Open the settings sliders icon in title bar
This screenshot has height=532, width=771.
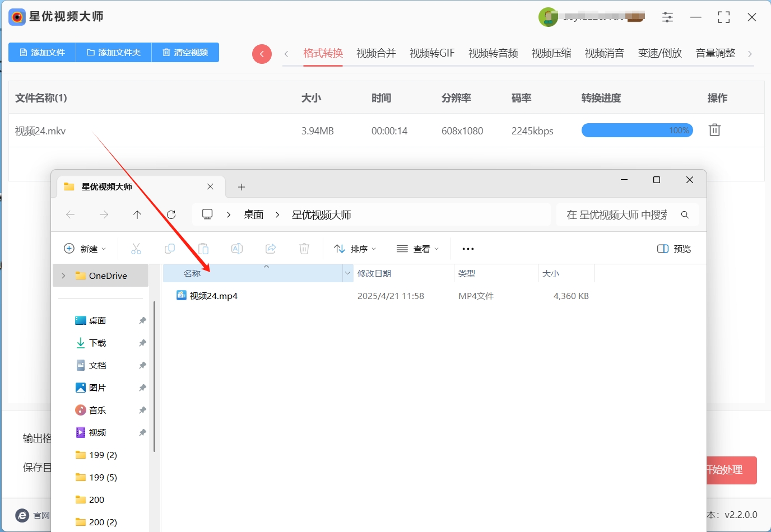tap(667, 17)
